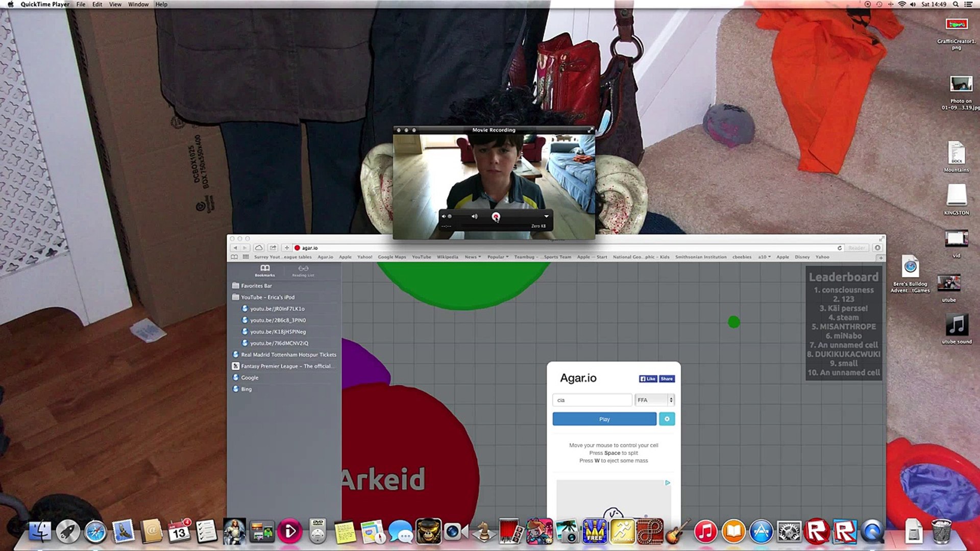
Task: Click the AdChoices icon on the ad
Action: tap(667, 483)
